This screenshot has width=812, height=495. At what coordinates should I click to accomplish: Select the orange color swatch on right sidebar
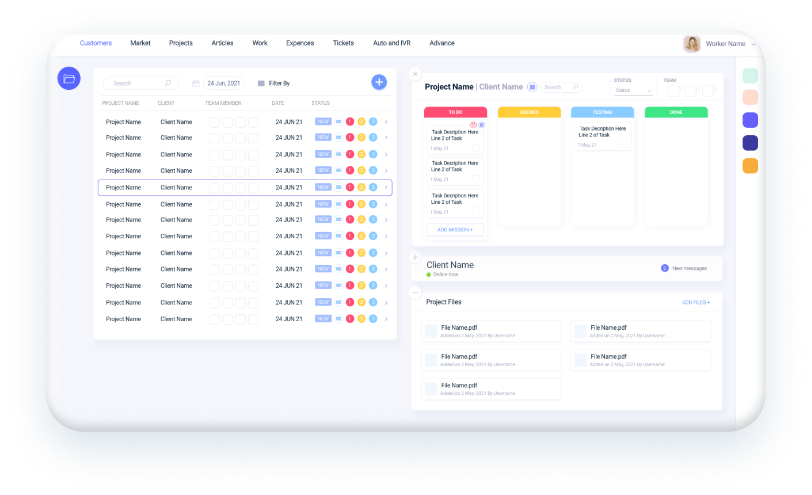(x=750, y=166)
